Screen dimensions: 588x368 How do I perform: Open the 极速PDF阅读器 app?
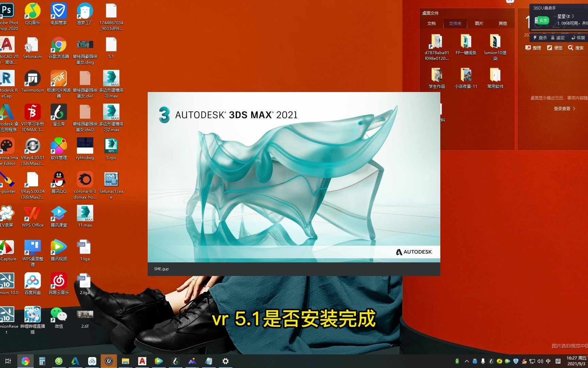pos(59,78)
